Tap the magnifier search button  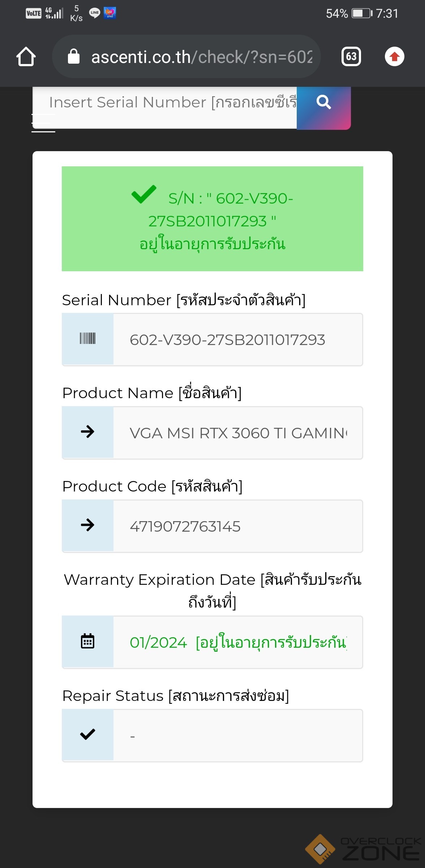pos(323,103)
